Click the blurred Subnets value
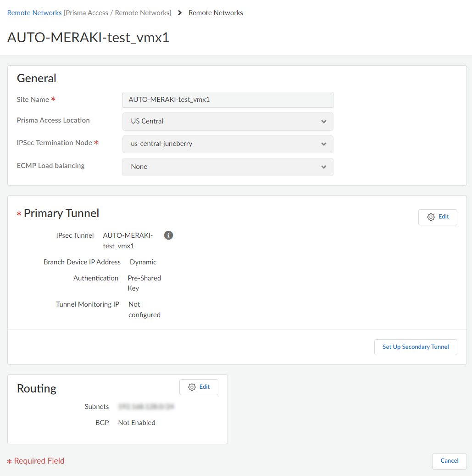Image resolution: width=472 pixels, height=476 pixels. 146,407
